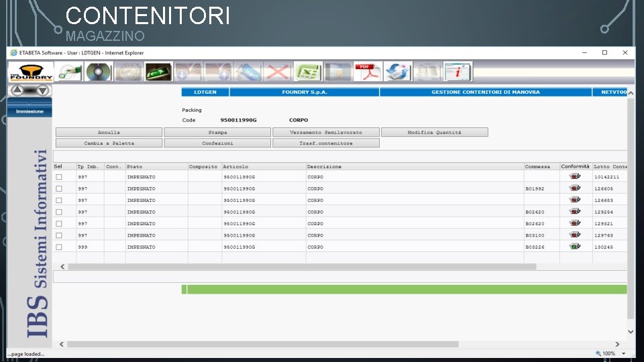Click the page bottom horizontal scrollbar thumb
Image resolution: width=644 pixels, height=362 pixels.
coord(262,345)
